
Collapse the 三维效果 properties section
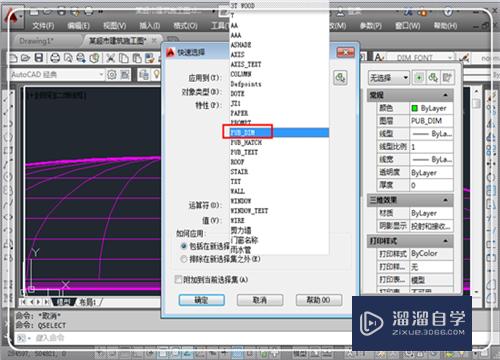coord(445,200)
